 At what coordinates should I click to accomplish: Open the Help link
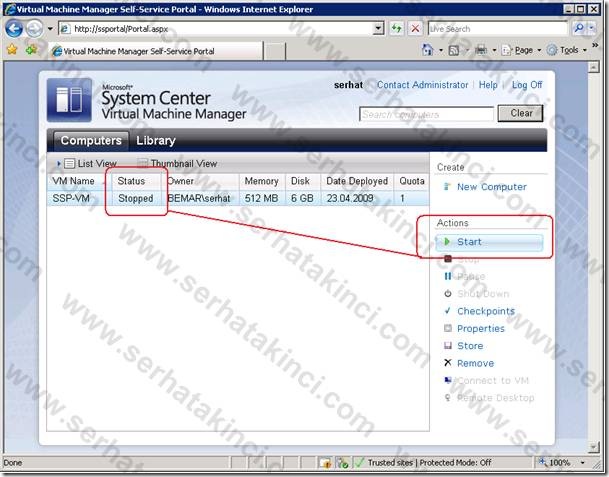[x=488, y=85]
